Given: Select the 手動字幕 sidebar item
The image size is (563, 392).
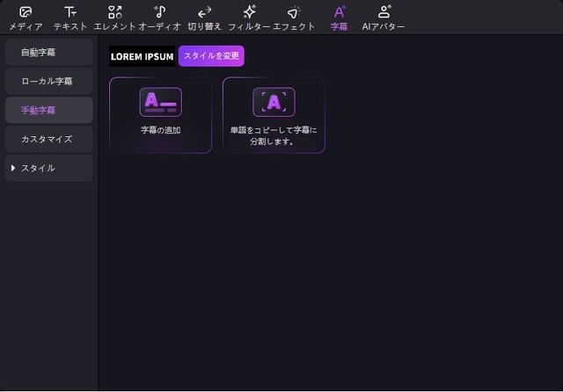Looking at the screenshot, I should [49, 110].
